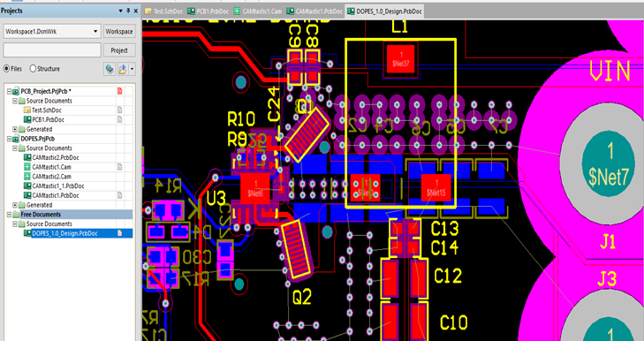Click the schematic icon next to Test.SchDoc
Image resolution: width=644 pixels, height=341 pixels.
pyautogui.click(x=27, y=110)
